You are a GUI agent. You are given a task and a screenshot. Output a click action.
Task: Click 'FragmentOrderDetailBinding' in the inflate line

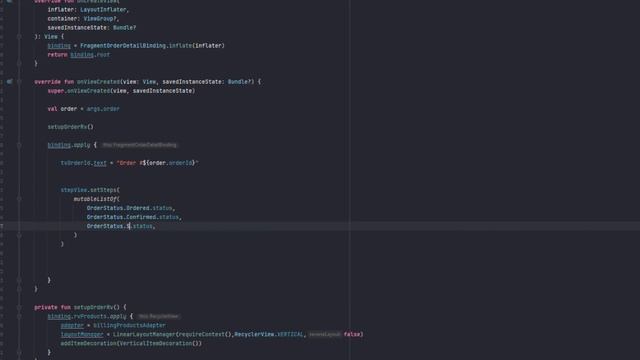click(x=123, y=46)
